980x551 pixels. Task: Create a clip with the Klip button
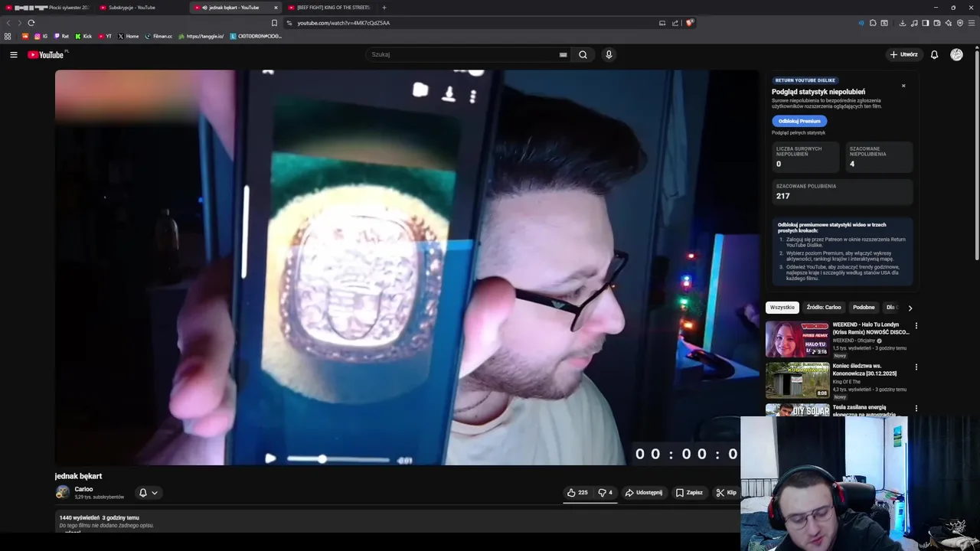tap(726, 493)
